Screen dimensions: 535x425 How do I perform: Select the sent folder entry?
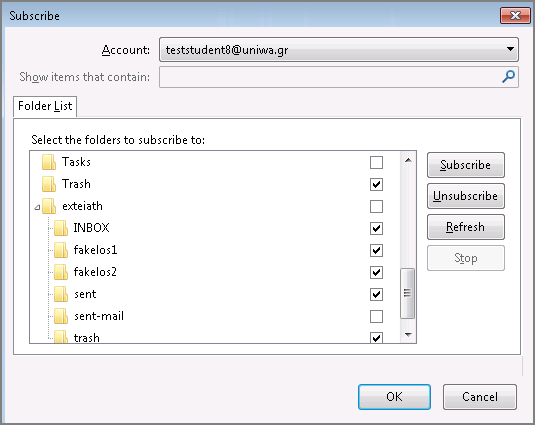[85, 294]
